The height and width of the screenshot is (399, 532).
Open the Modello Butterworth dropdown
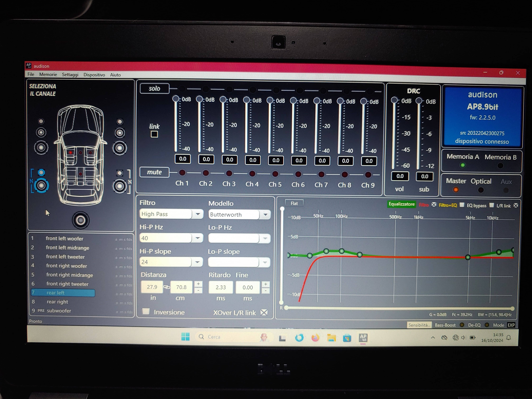point(265,215)
